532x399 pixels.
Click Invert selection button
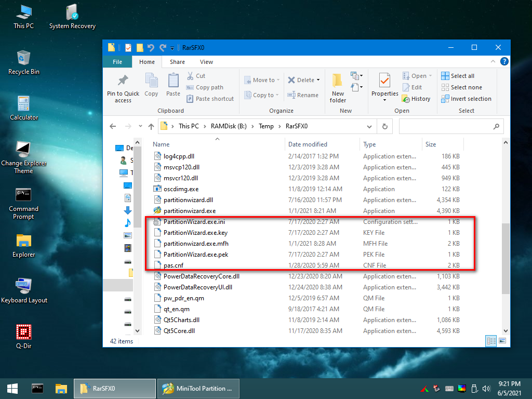(466, 99)
